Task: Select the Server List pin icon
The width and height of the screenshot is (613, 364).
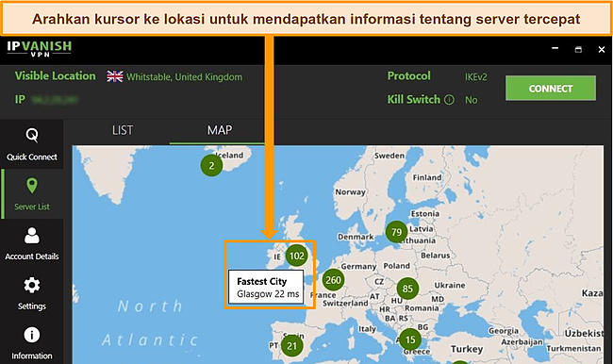Action: (x=32, y=186)
